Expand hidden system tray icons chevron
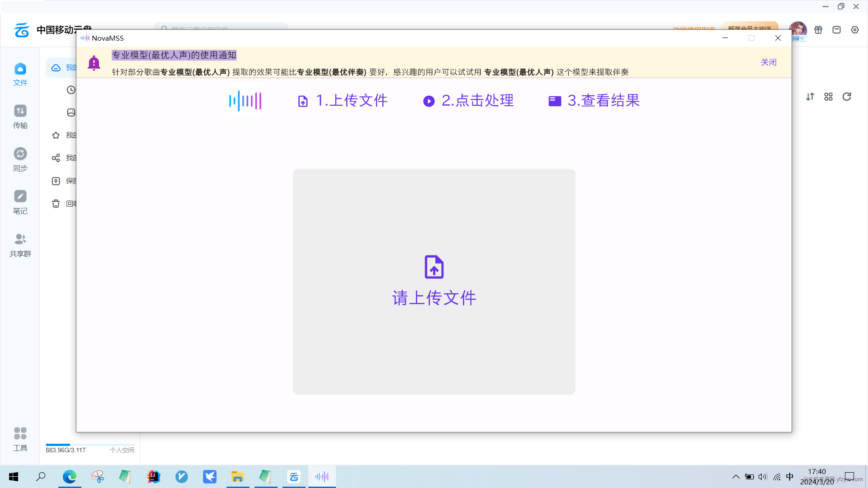The image size is (868, 488). tap(736, 477)
